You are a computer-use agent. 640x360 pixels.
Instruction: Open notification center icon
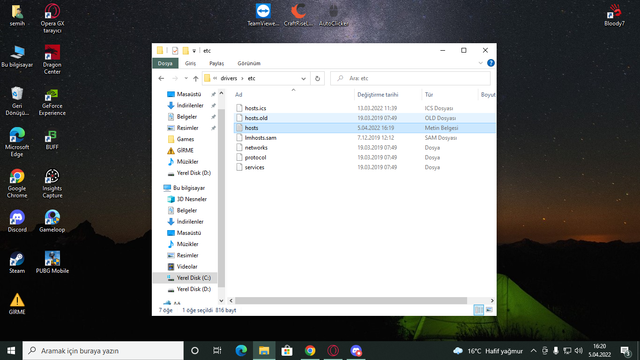[x=625, y=351]
